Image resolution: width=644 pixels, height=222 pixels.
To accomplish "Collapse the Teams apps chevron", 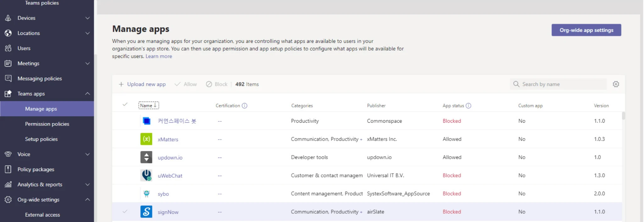I will 87,93.
